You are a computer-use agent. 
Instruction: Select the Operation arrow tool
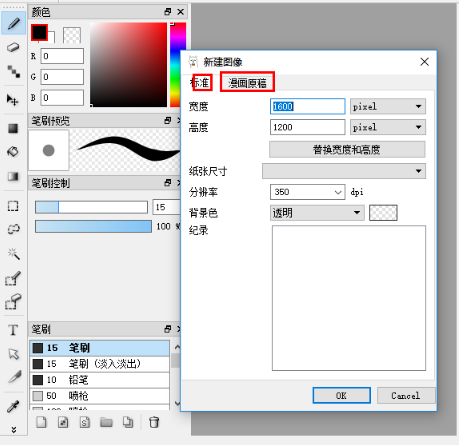(13, 354)
